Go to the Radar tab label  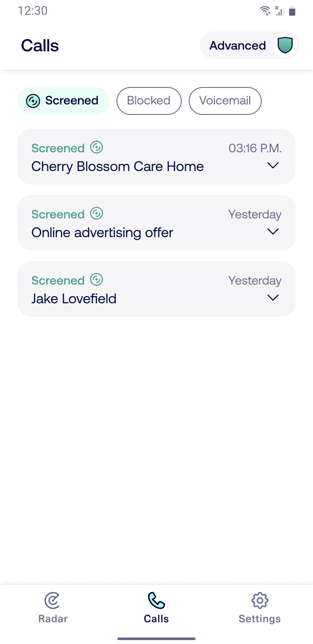point(53,619)
